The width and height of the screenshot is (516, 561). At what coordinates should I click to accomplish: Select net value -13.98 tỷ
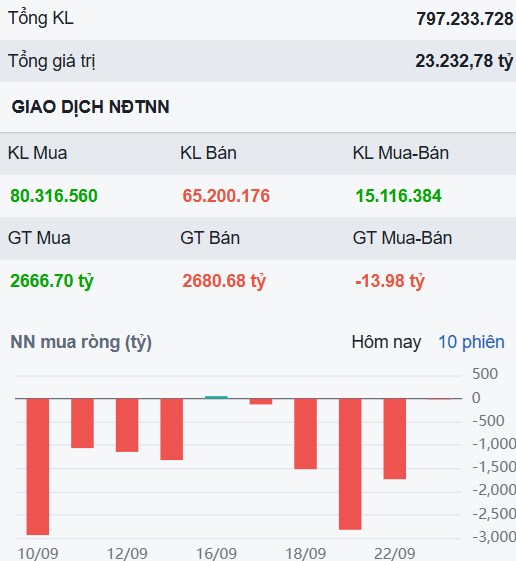click(x=390, y=281)
